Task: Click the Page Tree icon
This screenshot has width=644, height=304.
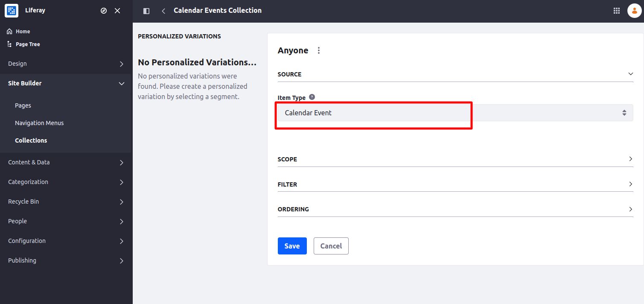Action: [x=9, y=44]
